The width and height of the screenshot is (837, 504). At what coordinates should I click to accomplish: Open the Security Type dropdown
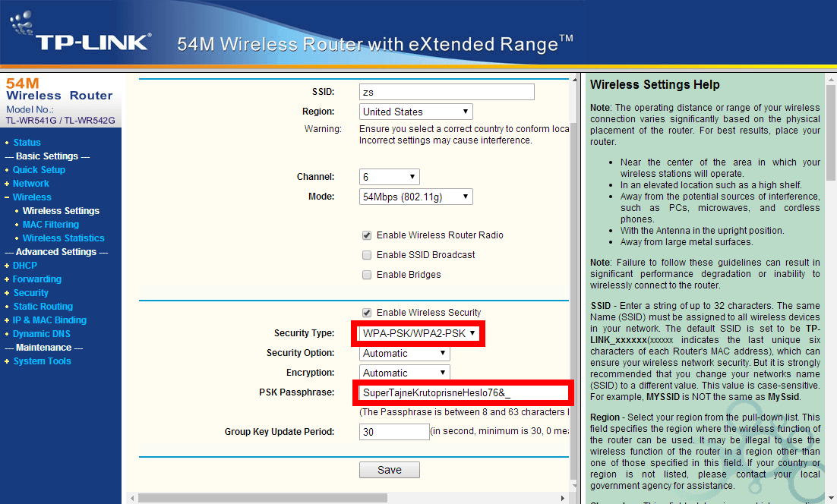pyautogui.click(x=418, y=333)
